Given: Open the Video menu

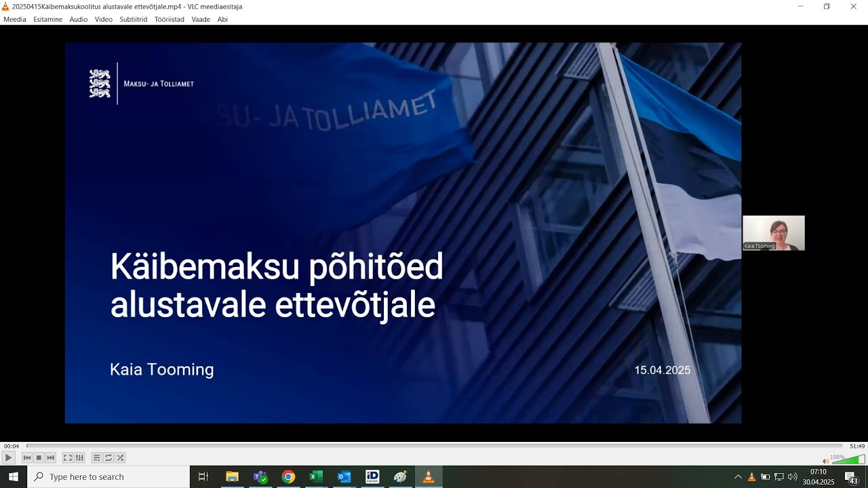Looking at the screenshot, I should (x=104, y=19).
